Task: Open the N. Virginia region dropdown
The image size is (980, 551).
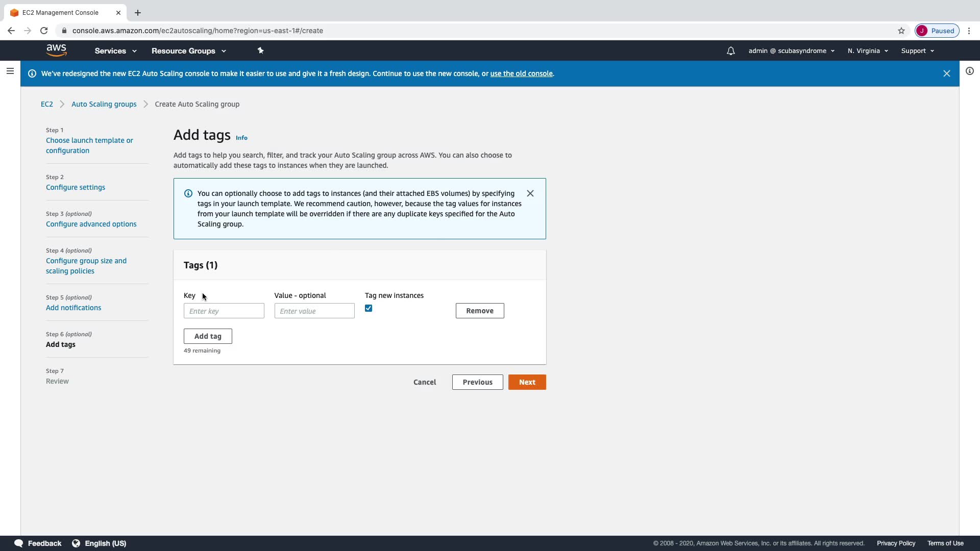Action: click(868, 51)
